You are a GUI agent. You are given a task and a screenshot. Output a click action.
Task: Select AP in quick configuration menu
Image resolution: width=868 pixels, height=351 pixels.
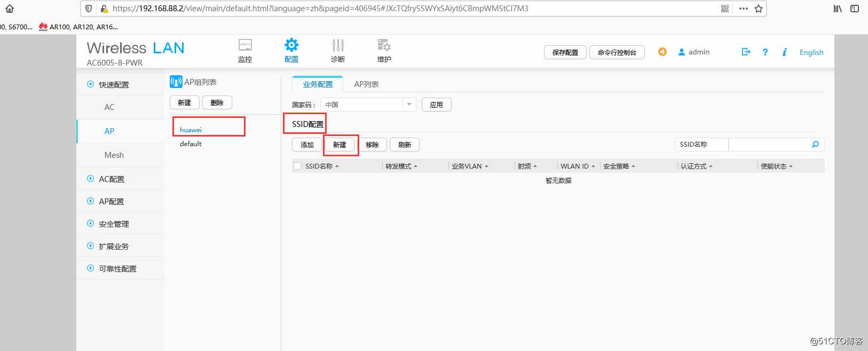point(109,131)
